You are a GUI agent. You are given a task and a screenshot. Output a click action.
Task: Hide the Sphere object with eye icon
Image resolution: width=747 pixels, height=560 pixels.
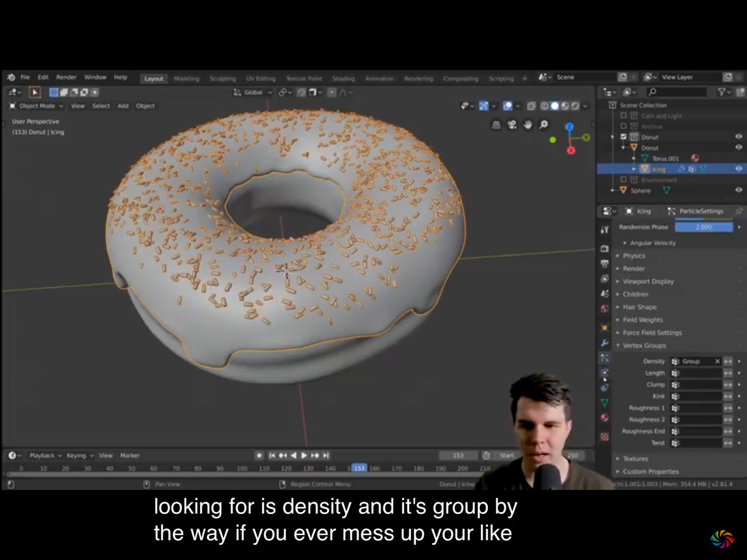coord(739,190)
